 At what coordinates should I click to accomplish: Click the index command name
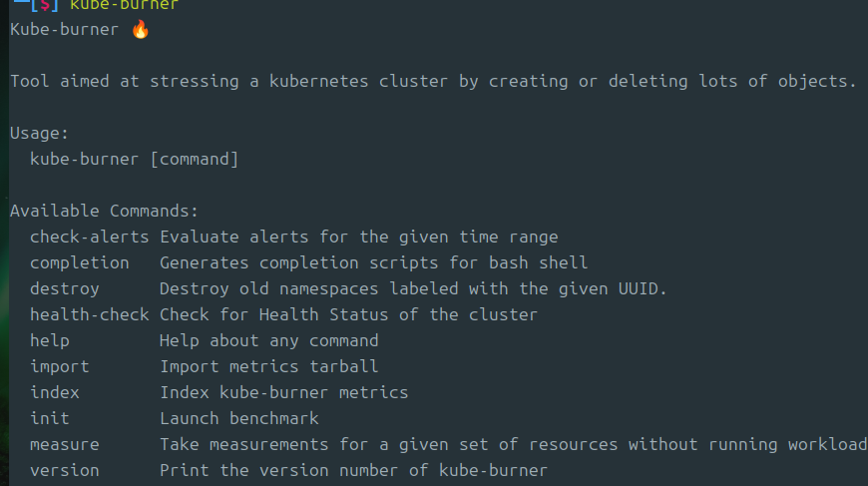[55, 392]
